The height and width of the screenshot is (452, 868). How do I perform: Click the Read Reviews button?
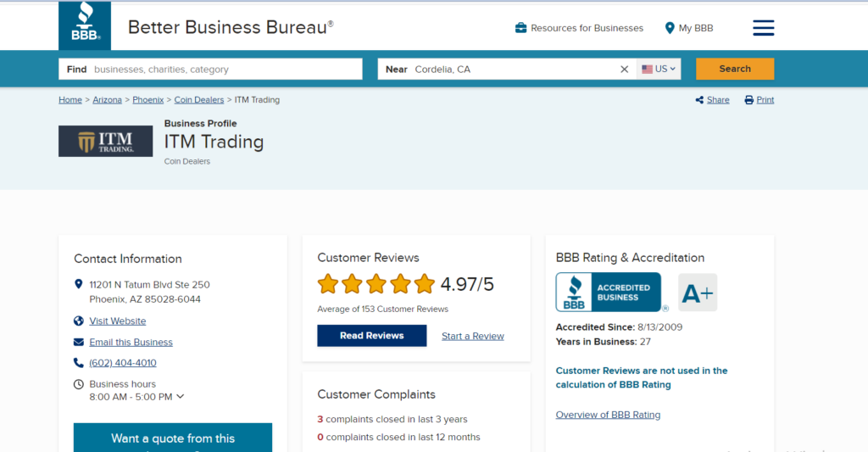pos(371,336)
